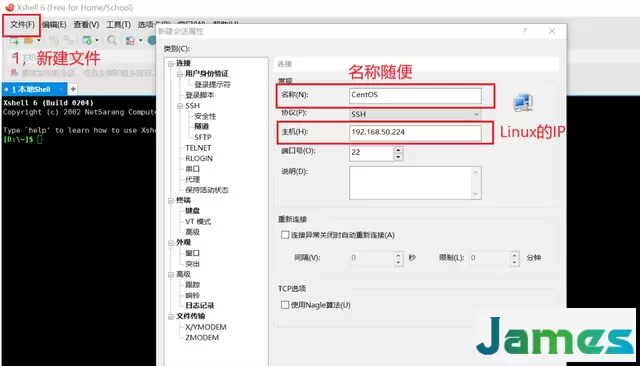The height and width of the screenshot is (366, 640).
Task: Increase port number with up stepper
Action: [398, 150]
